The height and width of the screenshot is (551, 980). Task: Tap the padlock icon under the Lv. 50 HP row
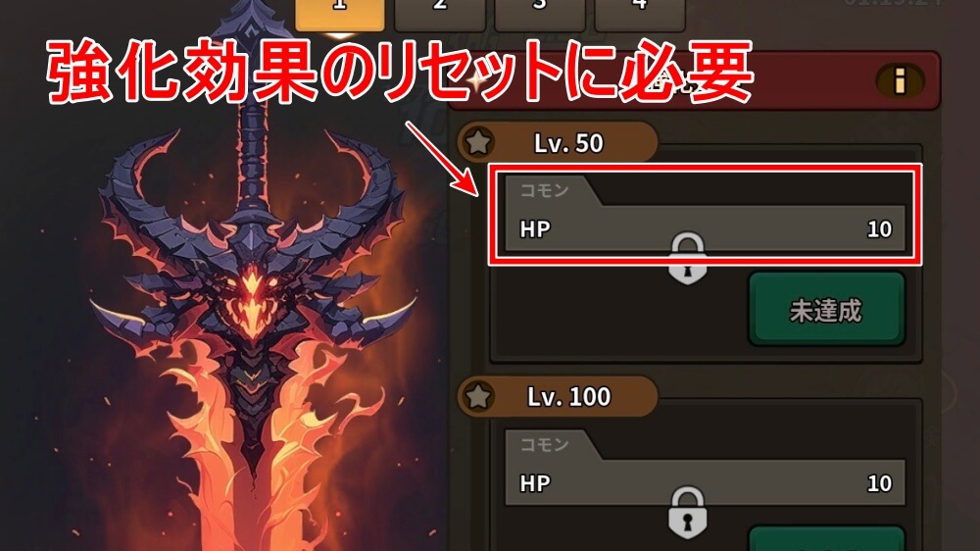tap(688, 259)
